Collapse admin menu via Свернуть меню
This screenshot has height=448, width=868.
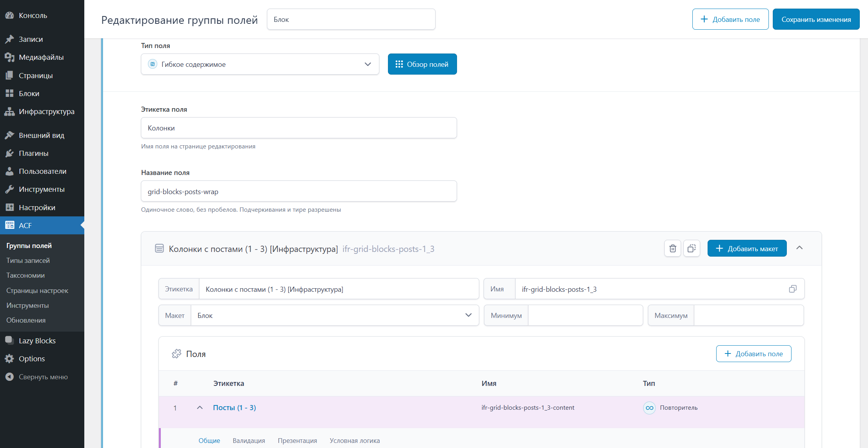(42, 377)
